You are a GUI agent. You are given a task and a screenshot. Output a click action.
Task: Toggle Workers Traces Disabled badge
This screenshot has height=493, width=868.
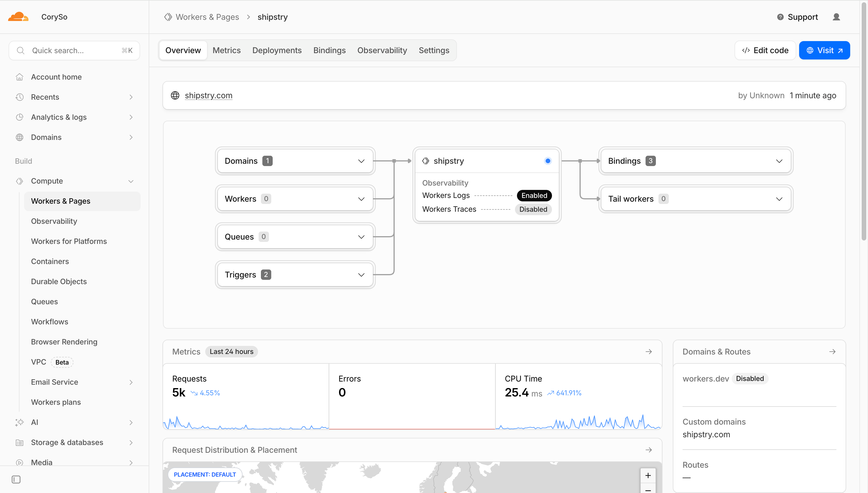pyautogui.click(x=533, y=209)
